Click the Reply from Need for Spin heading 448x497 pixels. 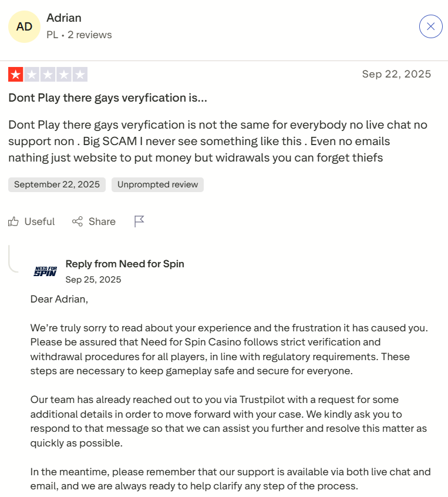coord(124,264)
